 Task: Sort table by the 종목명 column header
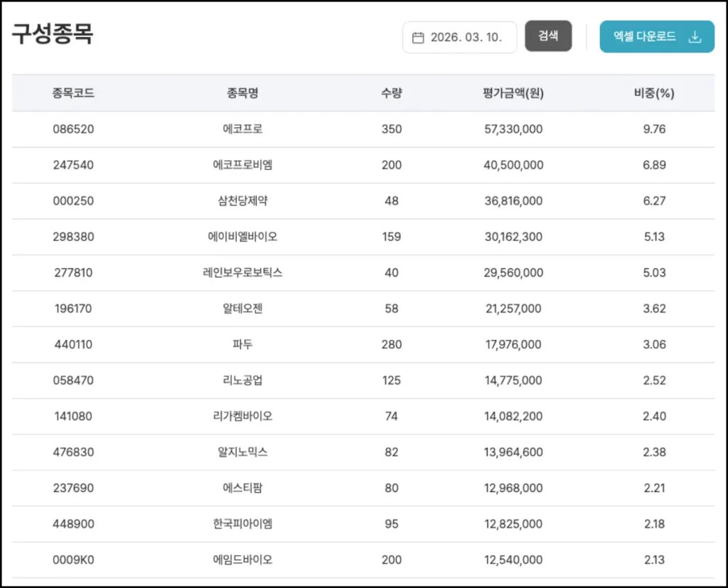tap(242, 92)
